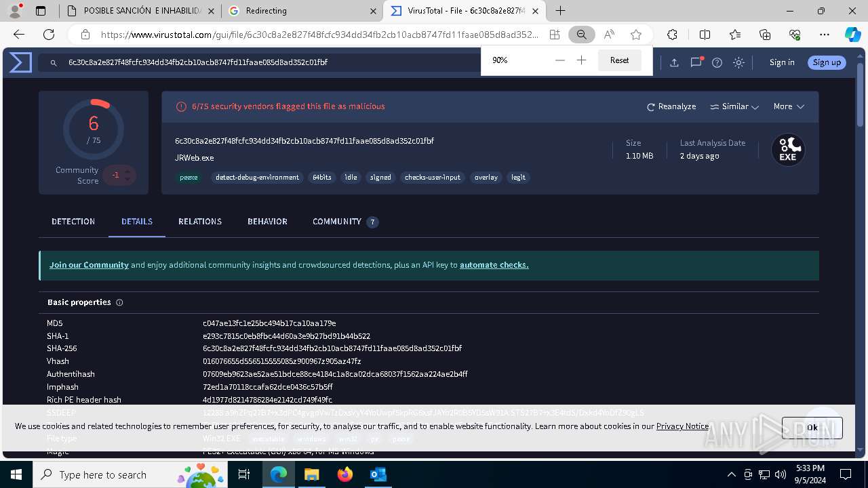This screenshot has height=488, width=868.
Task: Increase zoom with the plus button
Action: pyautogui.click(x=581, y=60)
